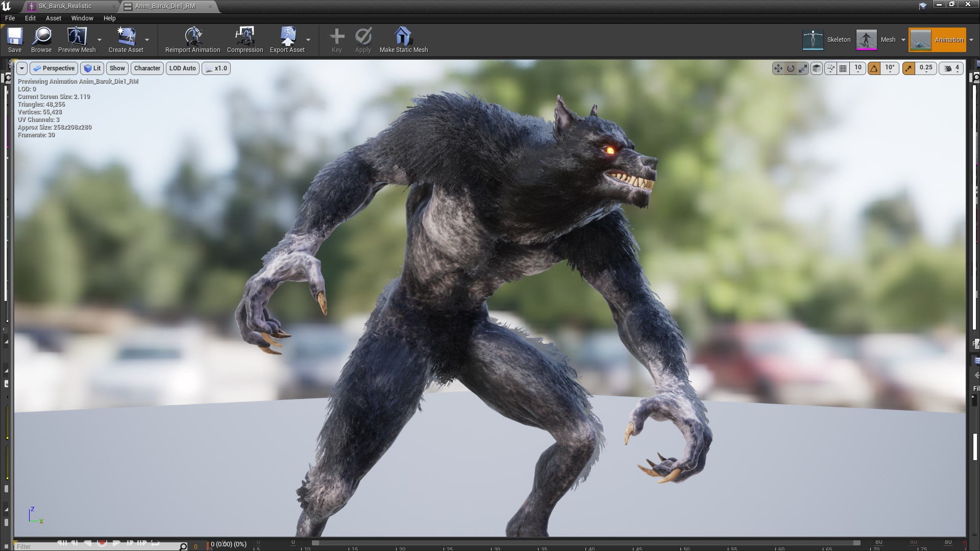Add a key with the Key button

coord(336,40)
